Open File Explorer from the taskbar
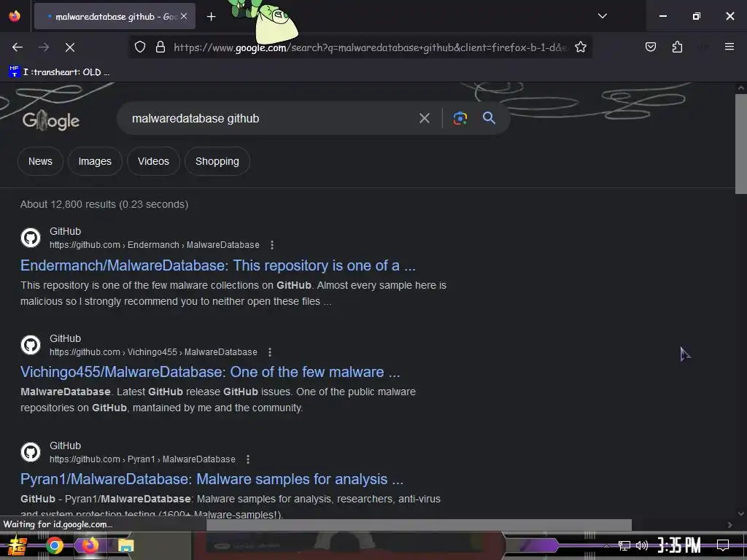Screen dimensions: 747x560 pyautogui.click(x=125, y=545)
